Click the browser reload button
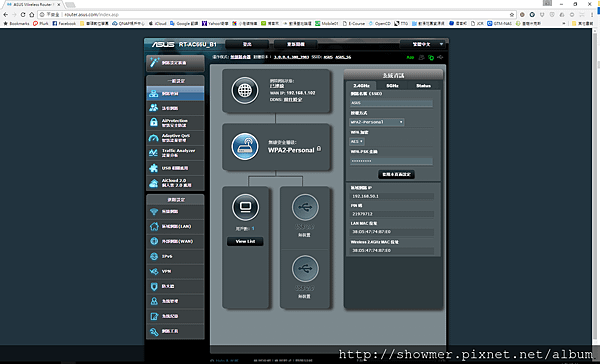The height and width of the screenshot is (364, 600). [23, 15]
